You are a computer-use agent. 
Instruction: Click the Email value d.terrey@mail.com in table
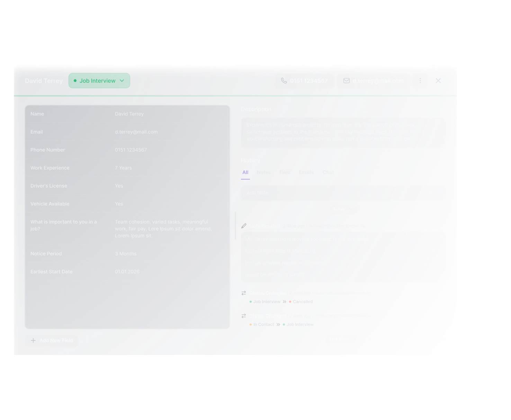tap(136, 132)
